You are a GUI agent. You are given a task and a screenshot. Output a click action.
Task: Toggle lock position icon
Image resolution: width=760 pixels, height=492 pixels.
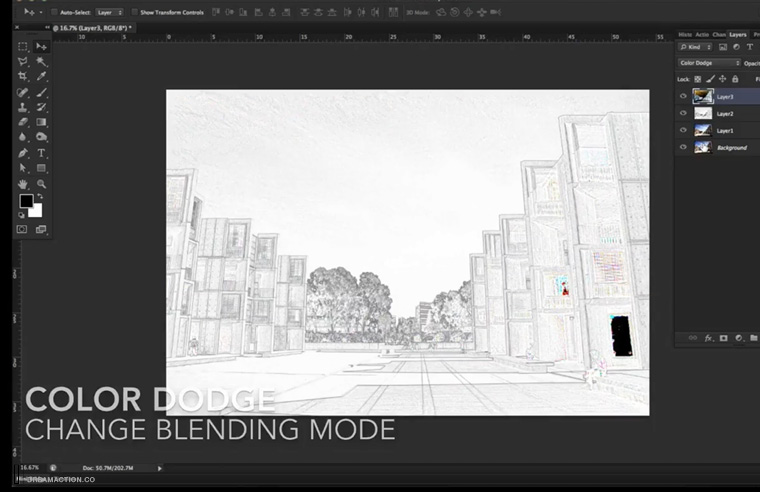point(723,79)
